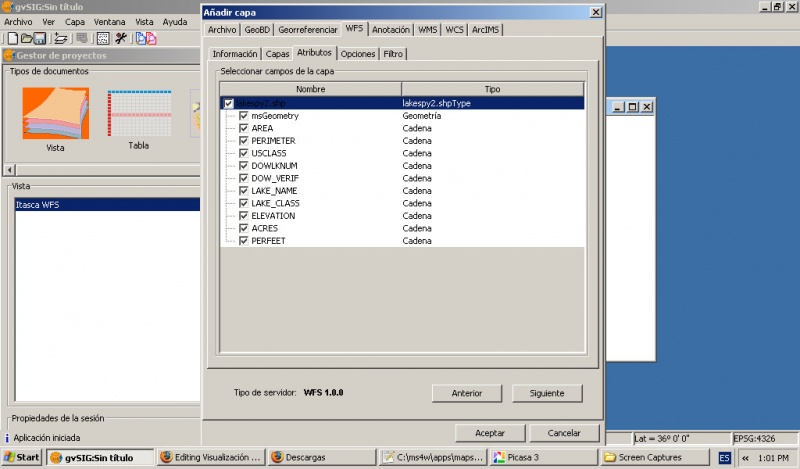The image size is (800, 469).
Task: Switch to the Filtro tab
Action: click(x=393, y=53)
